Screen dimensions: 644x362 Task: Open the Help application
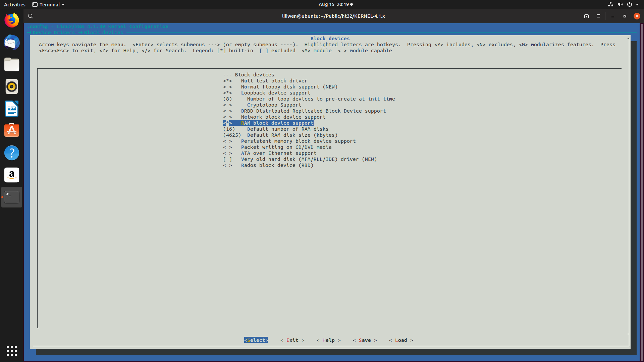point(12,153)
